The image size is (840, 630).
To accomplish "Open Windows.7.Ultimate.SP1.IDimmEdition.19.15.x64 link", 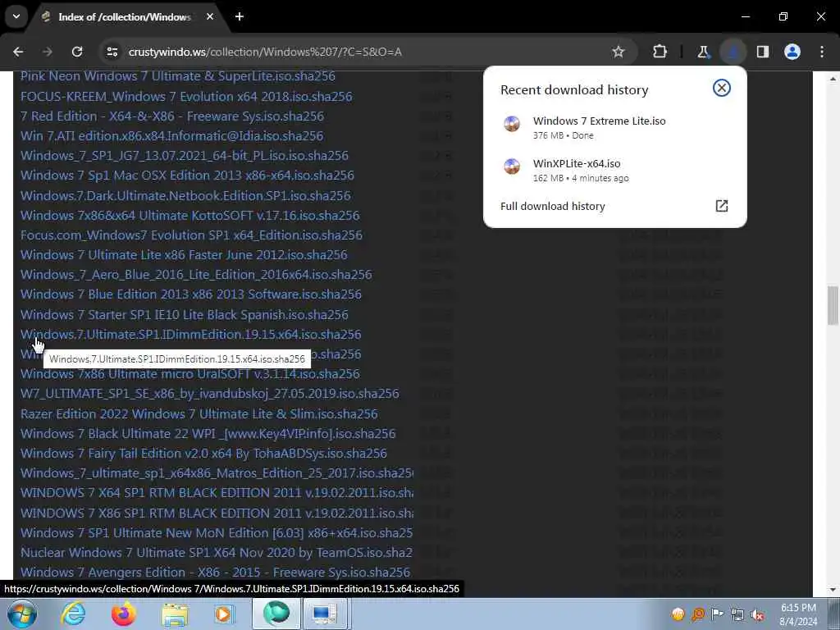I will pos(190,335).
